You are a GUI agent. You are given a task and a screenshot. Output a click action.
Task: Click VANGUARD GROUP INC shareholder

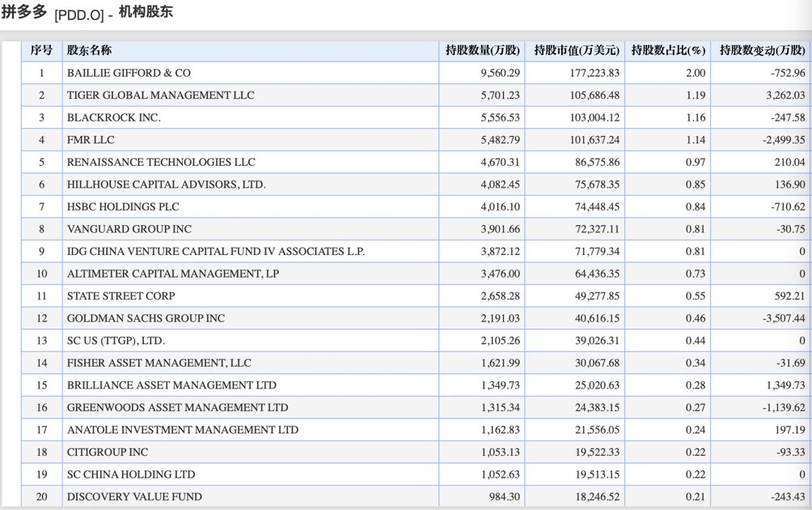pyautogui.click(x=129, y=229)
